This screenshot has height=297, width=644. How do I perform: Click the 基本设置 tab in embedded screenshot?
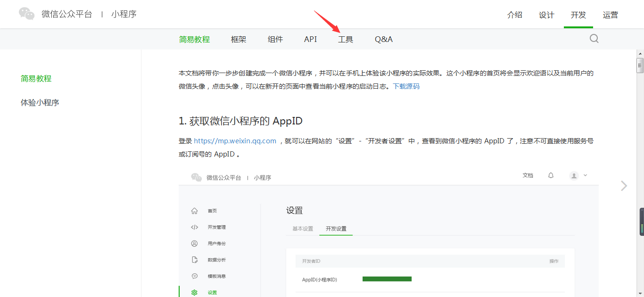(303, 229)
